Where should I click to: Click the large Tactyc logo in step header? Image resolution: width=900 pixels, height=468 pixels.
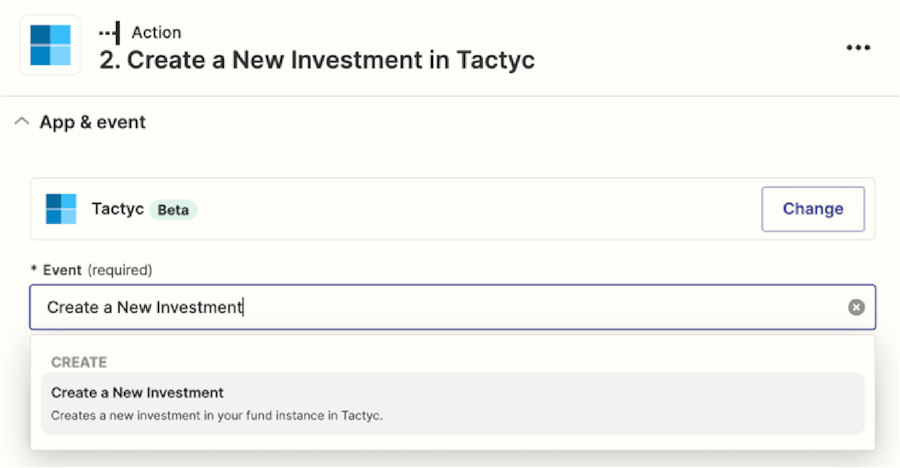[x=51, y=45]
